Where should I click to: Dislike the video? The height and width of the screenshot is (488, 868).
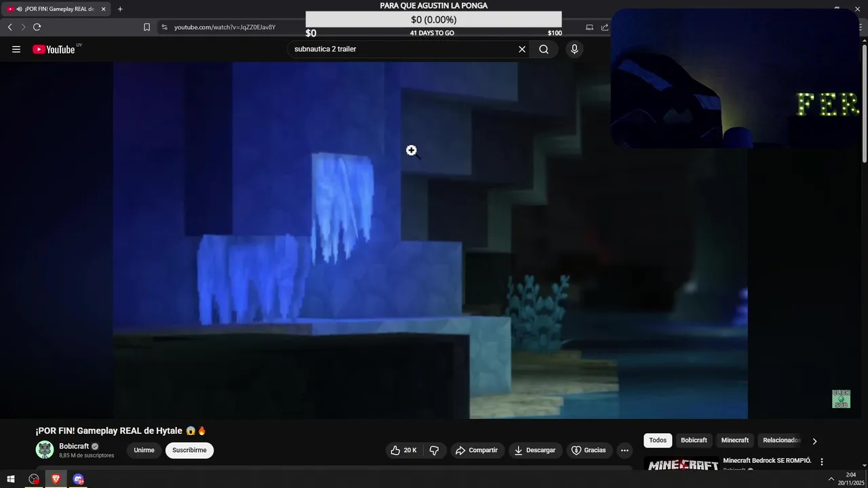[435, 450]
